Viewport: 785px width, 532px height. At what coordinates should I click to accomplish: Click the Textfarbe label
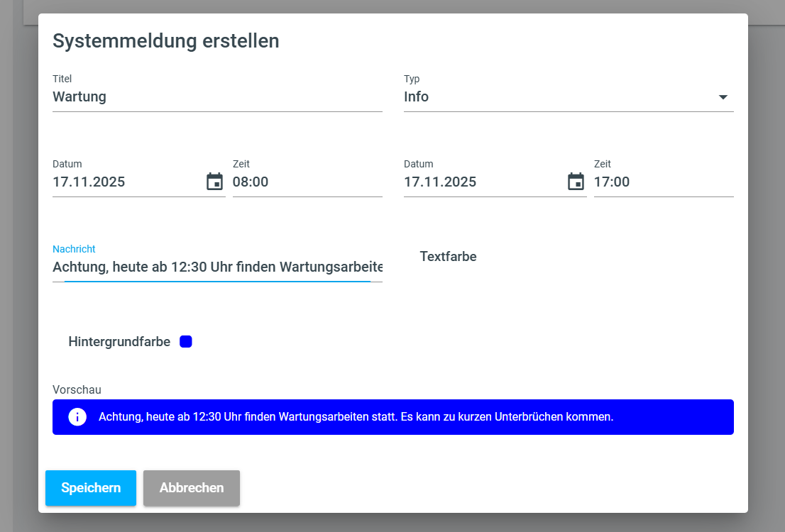448,257
